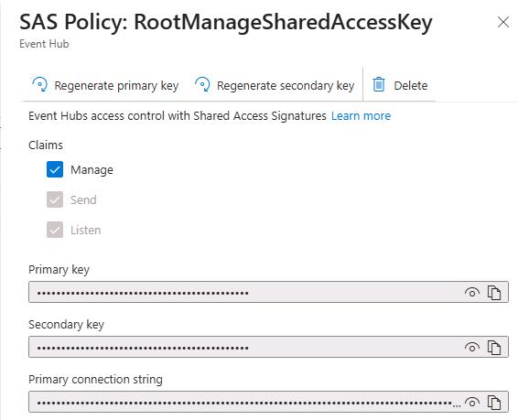Close the SAS Policy panel
This screenshot has height=420, width=529.
503,22
